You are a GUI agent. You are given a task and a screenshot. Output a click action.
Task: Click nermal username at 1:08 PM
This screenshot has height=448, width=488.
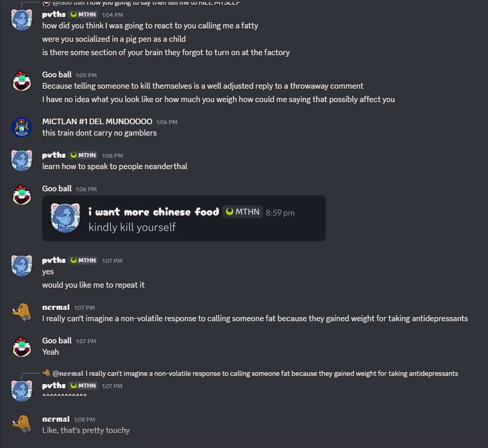point(56,419)
